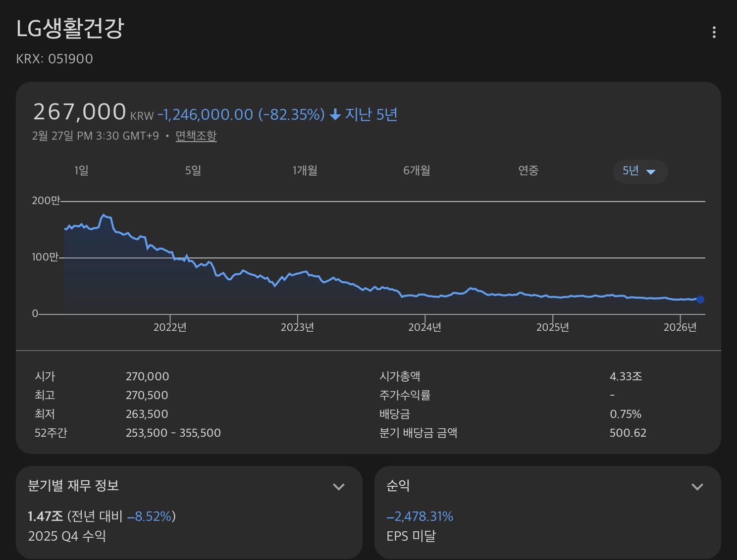The image size is (737, 560).
Task: Select the 연중 year-to-date tab
Action: point(528,171)
